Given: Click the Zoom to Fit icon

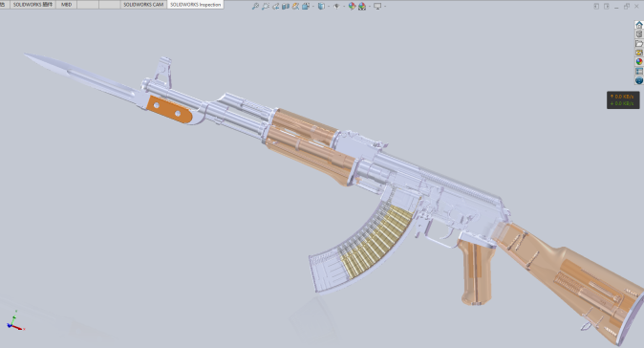Looking at the screenshot, I should (x=255, y=6).
